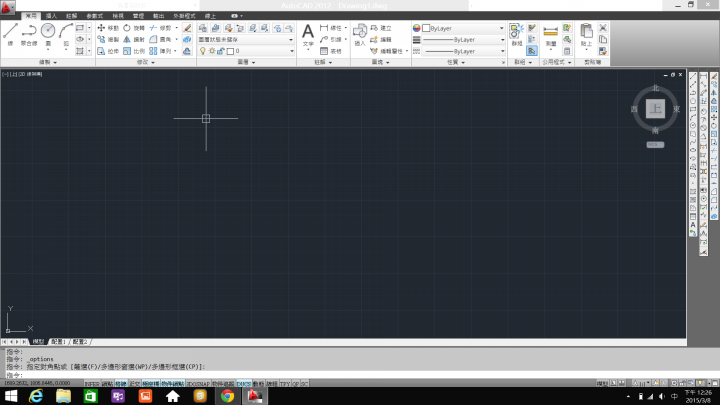Open the lineweight ByLayer dropdown
The width and height of the screenshot is (720, 405).
pyautogui.click(x=463, y=39)
